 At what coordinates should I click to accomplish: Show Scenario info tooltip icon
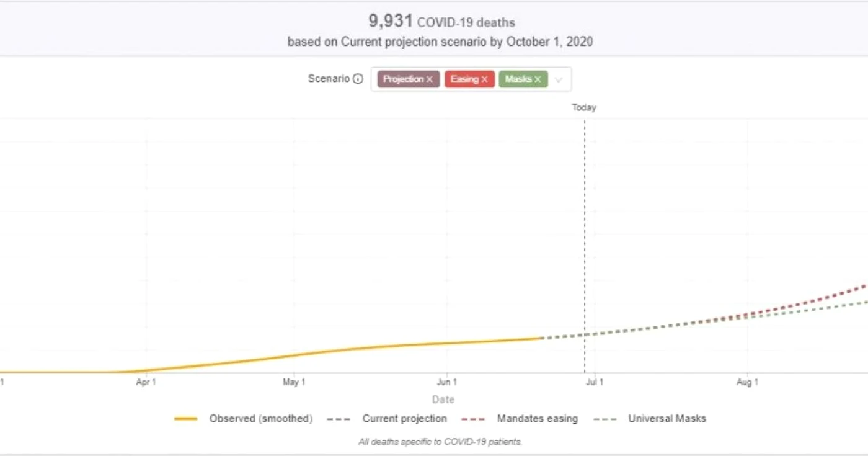pyautogui.click(x=358, y=79)
